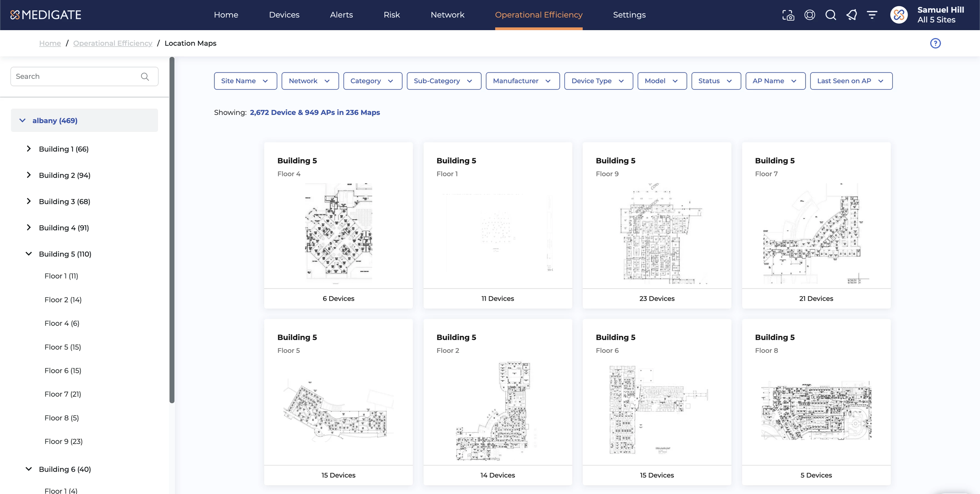The image size is (980, 494).
Task: Click the global search magnifier in header
Action: coord(830,15)
